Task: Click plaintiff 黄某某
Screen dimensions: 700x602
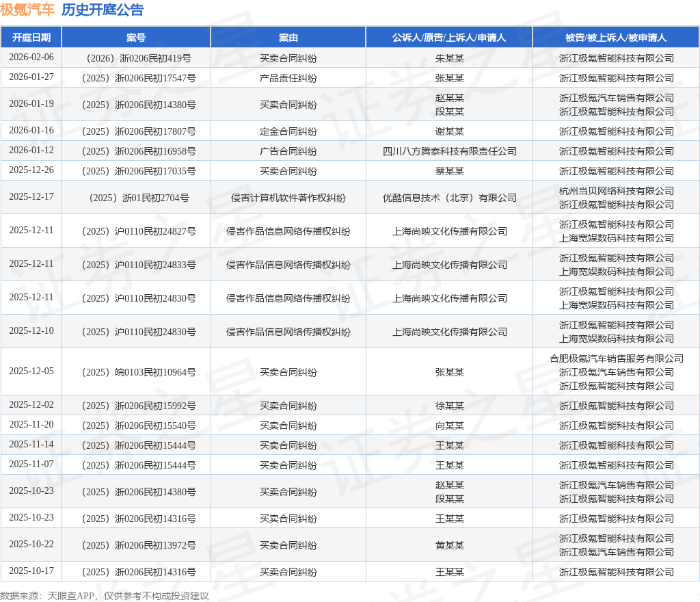Action: pyautogui.click(x=449, y=545)
